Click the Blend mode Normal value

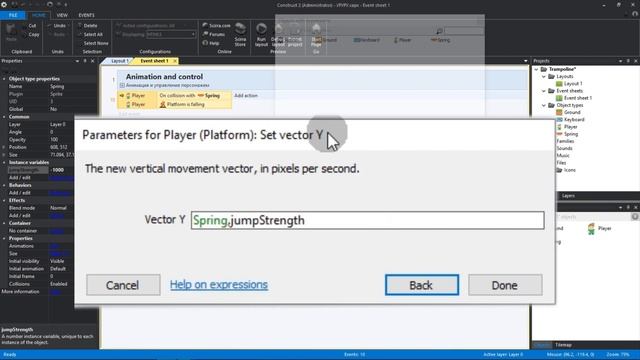[x=58, y=208]
